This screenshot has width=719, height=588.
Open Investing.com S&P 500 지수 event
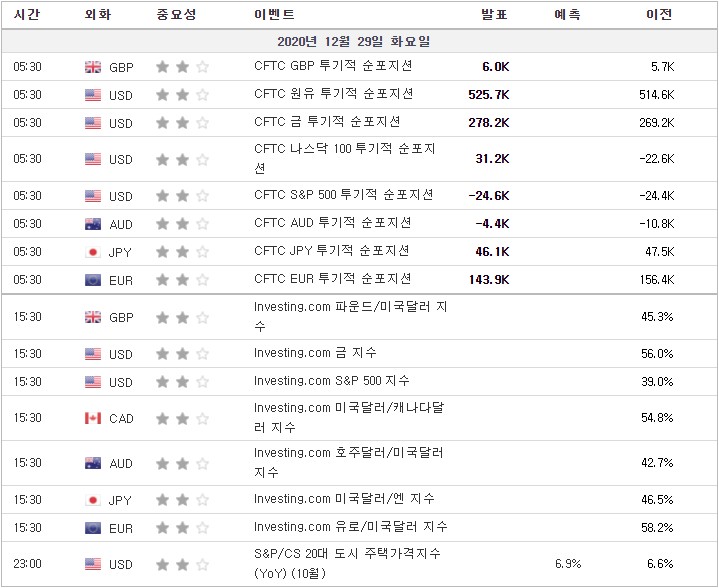[x=331, y=381]
